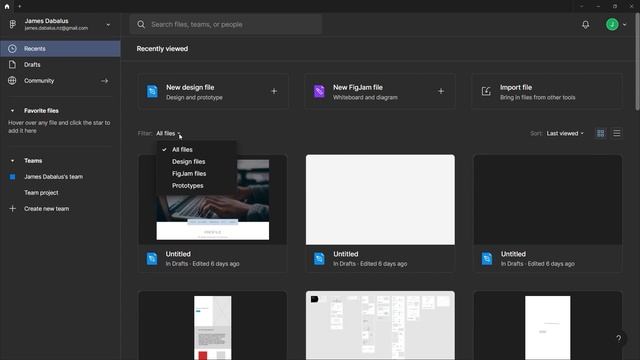Click plus on New design file card
This screenshot has height=360, width=640.
[274, 91]
